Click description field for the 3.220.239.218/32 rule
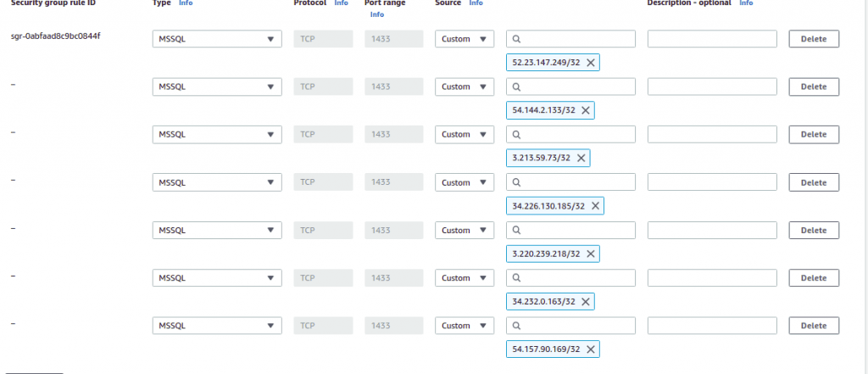 click(712, 230)
